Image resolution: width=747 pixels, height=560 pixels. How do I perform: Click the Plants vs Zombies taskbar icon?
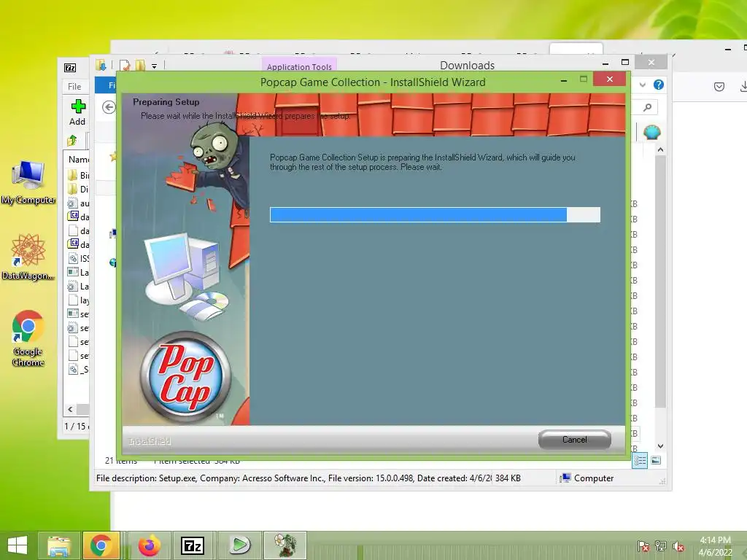285,545
